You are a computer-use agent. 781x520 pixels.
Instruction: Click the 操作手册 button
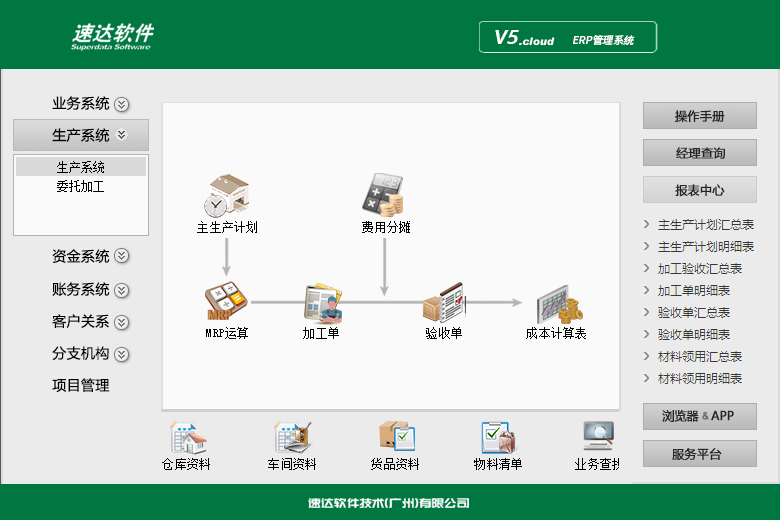click(x=700, y=116)
